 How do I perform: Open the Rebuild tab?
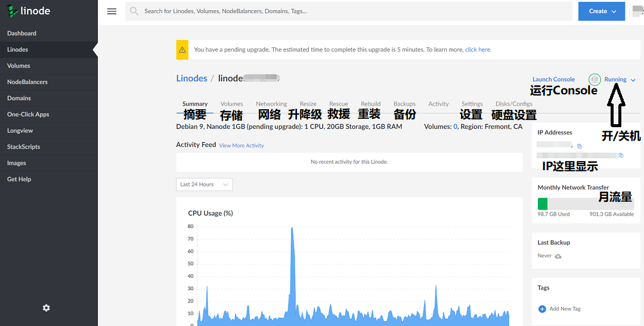pyautogui.click(x=371, y=104)
